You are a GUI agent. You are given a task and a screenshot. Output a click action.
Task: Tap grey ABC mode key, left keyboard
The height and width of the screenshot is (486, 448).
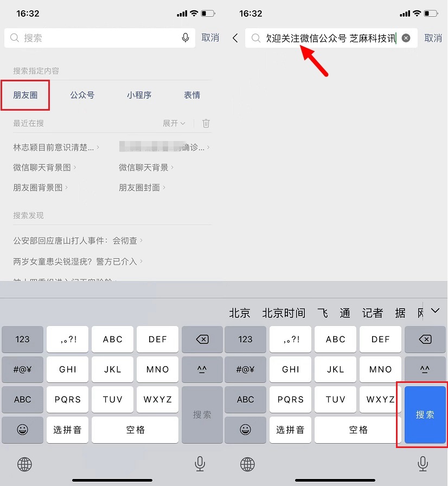click(x=22, y=399)
